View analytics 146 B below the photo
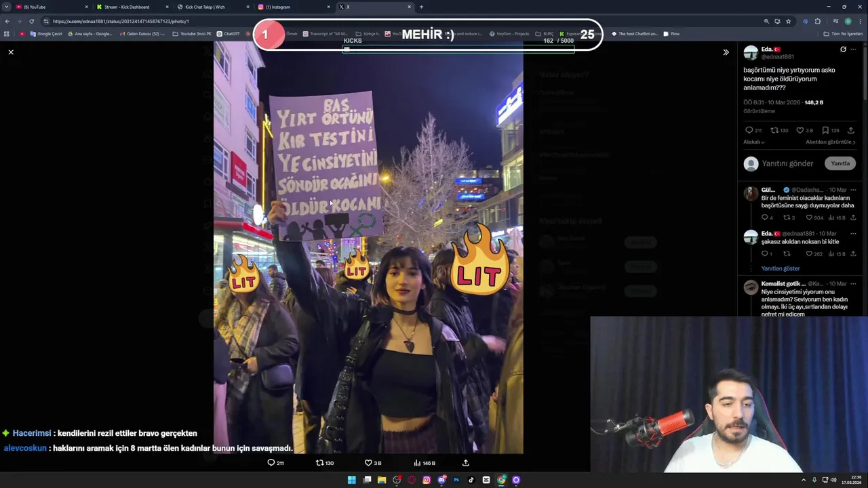The height and width of the screenshot is (488, 868). [x=425, y=463]
